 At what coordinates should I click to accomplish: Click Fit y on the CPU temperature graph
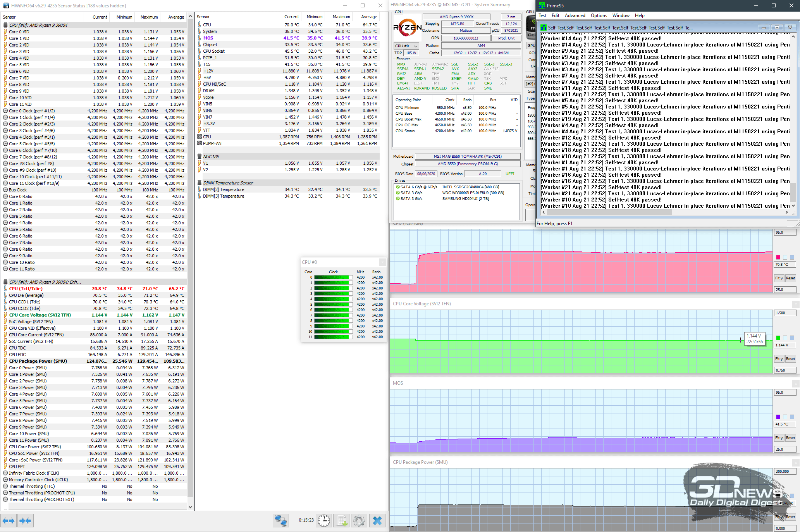779,278
